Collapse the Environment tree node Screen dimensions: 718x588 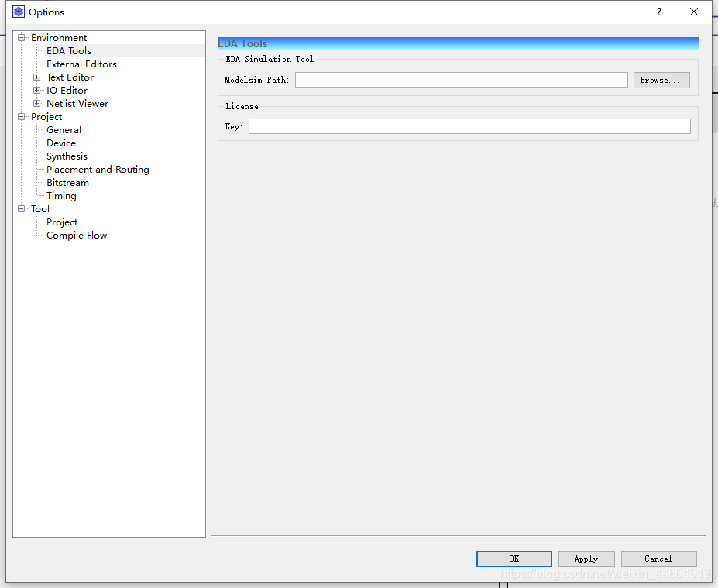pyautogui.click(x=21, y=37)
